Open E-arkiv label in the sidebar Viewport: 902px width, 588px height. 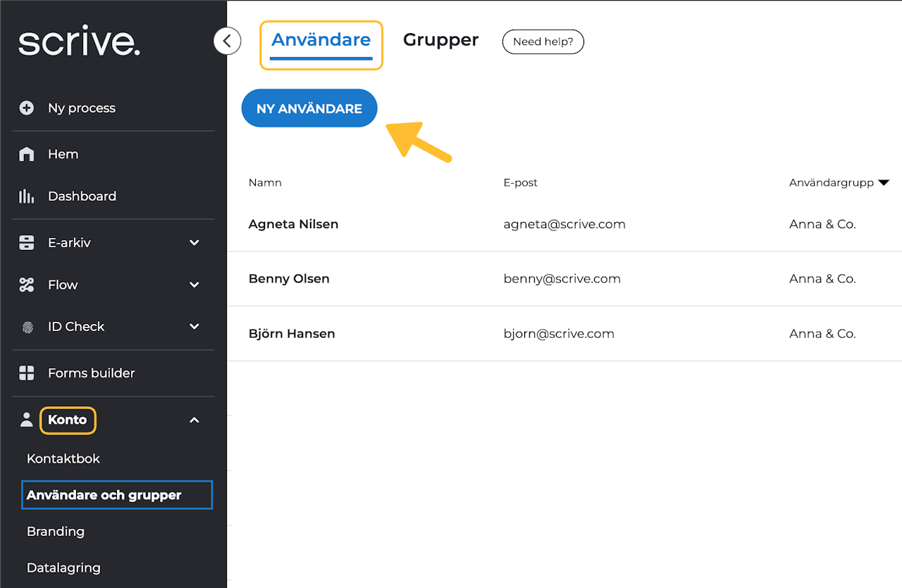coord(69,243)
